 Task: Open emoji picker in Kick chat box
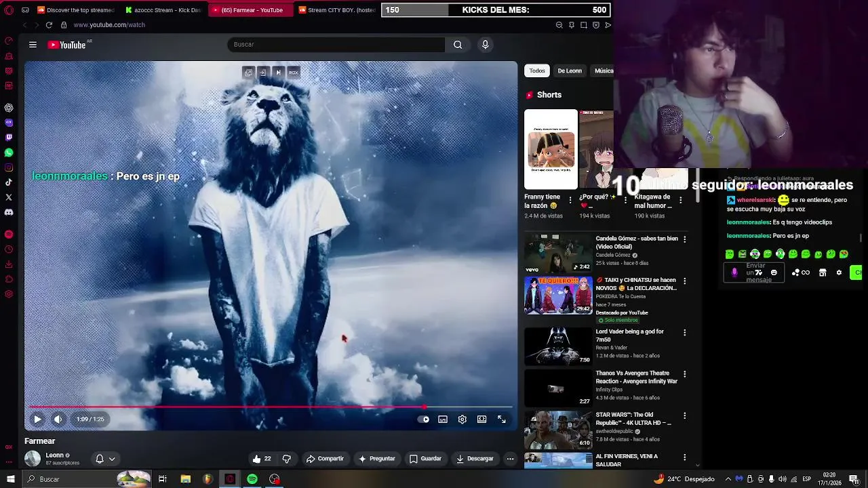[774, 272]
